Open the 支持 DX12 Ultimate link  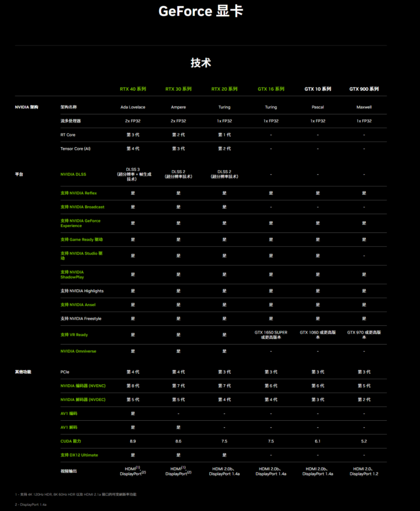pos(79,455)
